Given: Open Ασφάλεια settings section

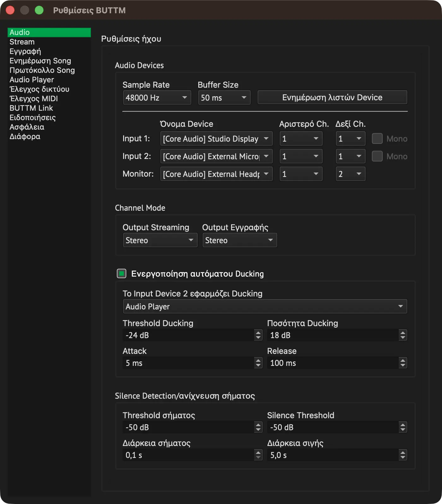Looking at the screenshot, I should click(x=49, y=127).
